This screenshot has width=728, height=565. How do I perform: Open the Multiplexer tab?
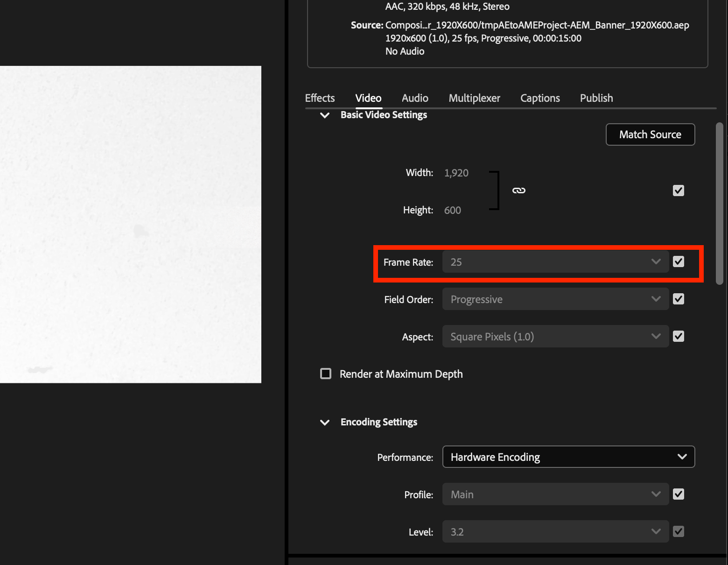(474, 98)
